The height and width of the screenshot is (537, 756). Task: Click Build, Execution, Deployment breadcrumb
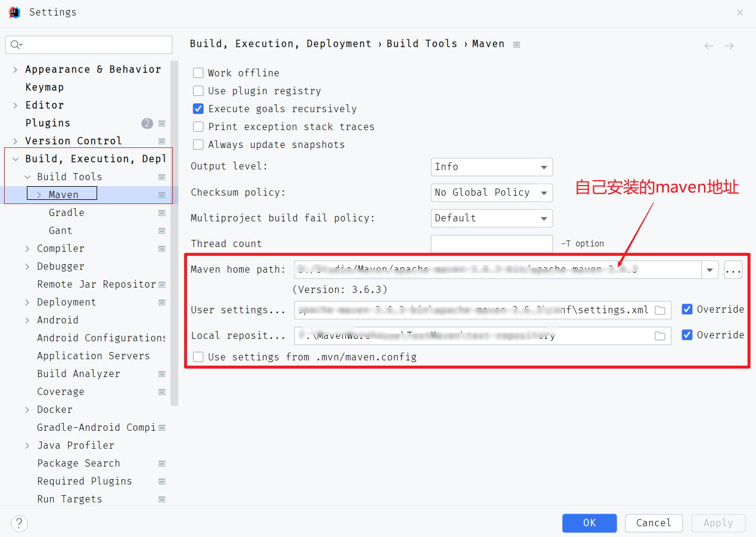pyautogui.click(x=280, y=44)
